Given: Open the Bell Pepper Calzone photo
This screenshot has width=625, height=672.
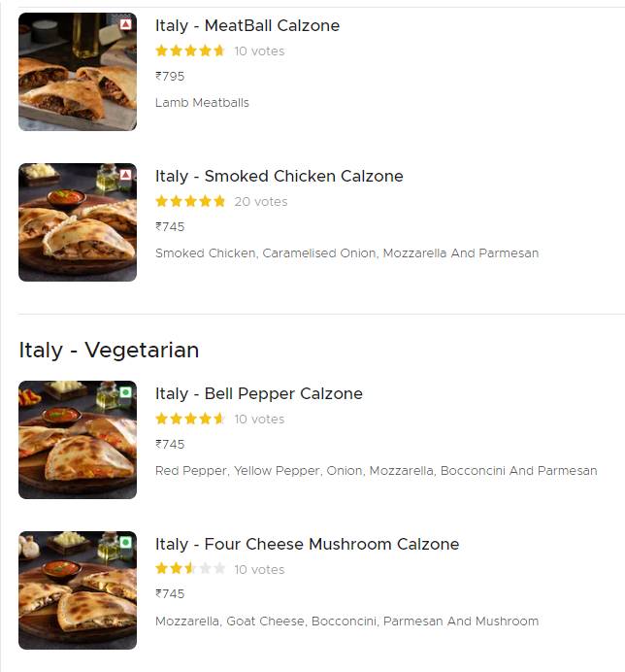Looking at the screenshot, I should (77, 442).
